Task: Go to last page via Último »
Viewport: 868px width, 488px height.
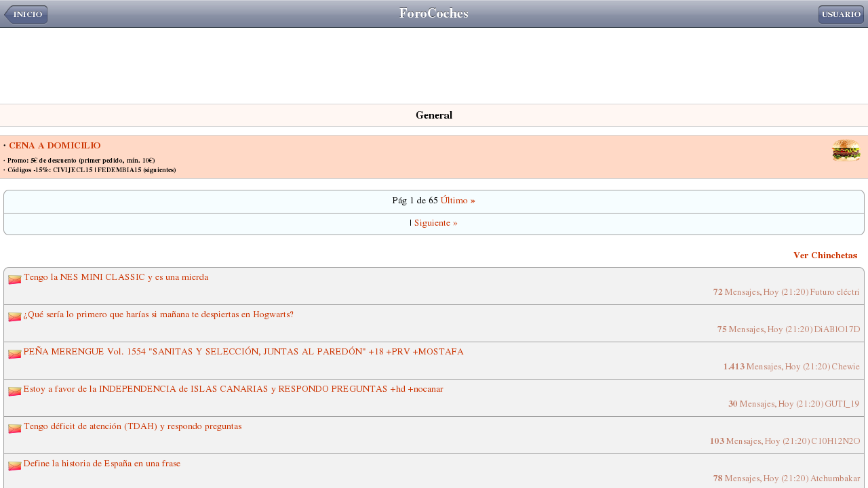Action: point(458,201)
